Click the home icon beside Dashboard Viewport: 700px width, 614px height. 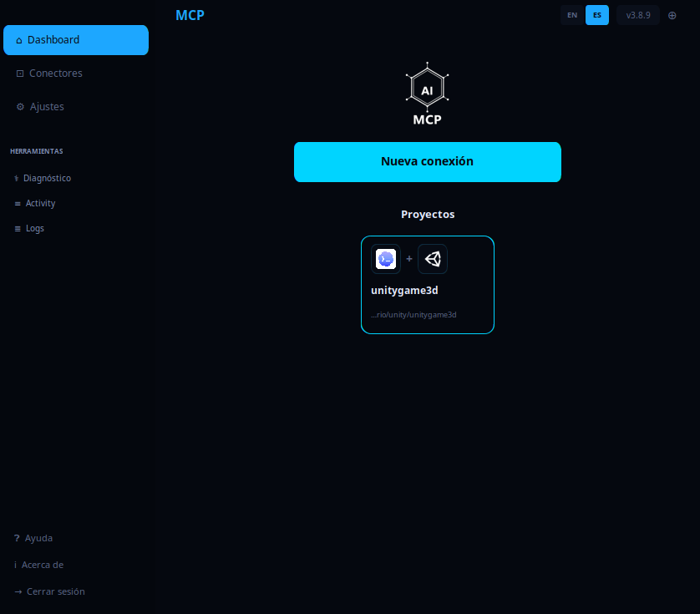coord(18,41)
